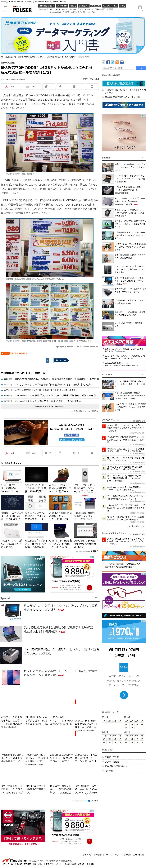Click the Hatena B! icon above the search box
Viewport: 146px width, 868px height.
pos(121,62)
